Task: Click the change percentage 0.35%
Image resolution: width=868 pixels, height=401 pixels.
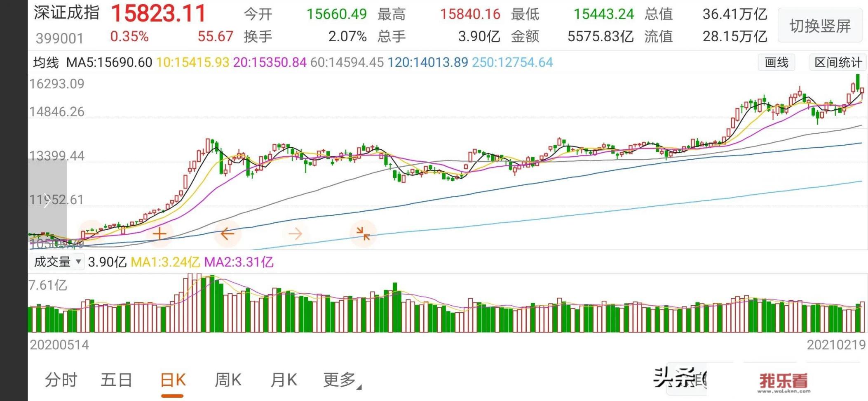Action: pyautogui.click(x=129, y=36)
